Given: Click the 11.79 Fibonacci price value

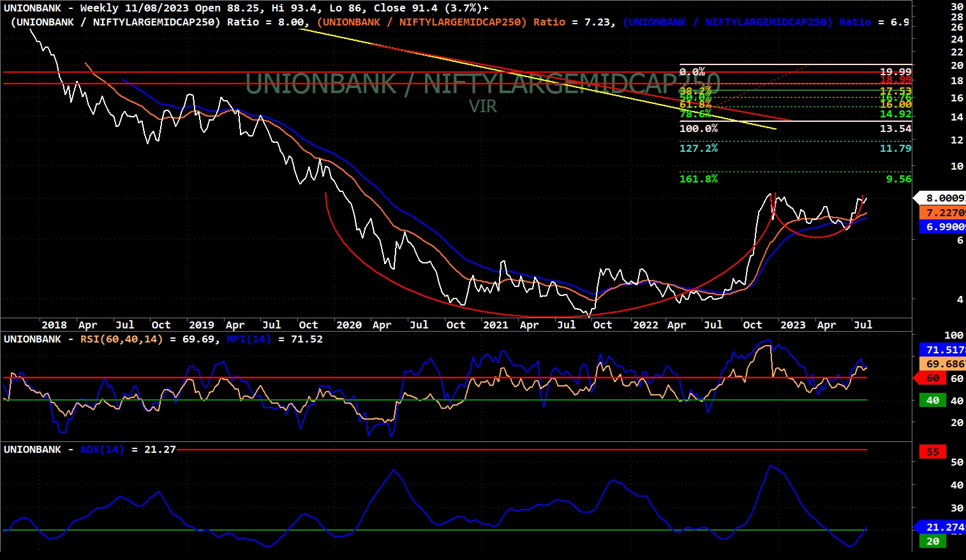Looking at the screenshot, I should [x=896, y=149].
